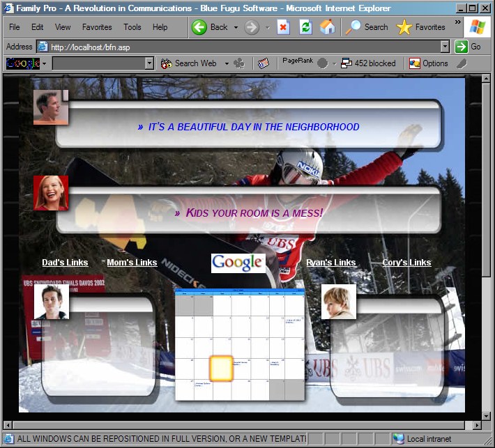Click Dad's photo thumbnail

click(51, 107)
